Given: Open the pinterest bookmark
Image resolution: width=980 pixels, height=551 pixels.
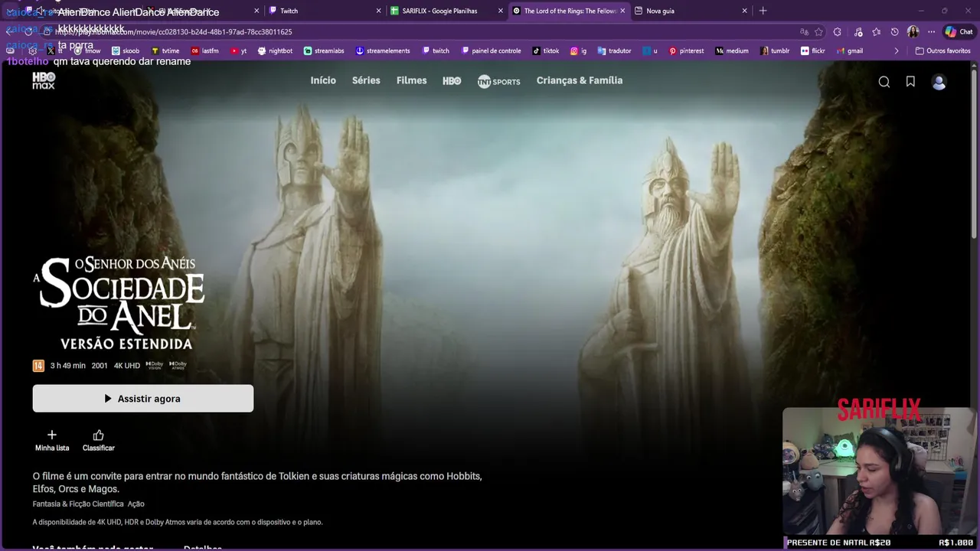Looking at the screenshot, I should [x=686, y=51].
